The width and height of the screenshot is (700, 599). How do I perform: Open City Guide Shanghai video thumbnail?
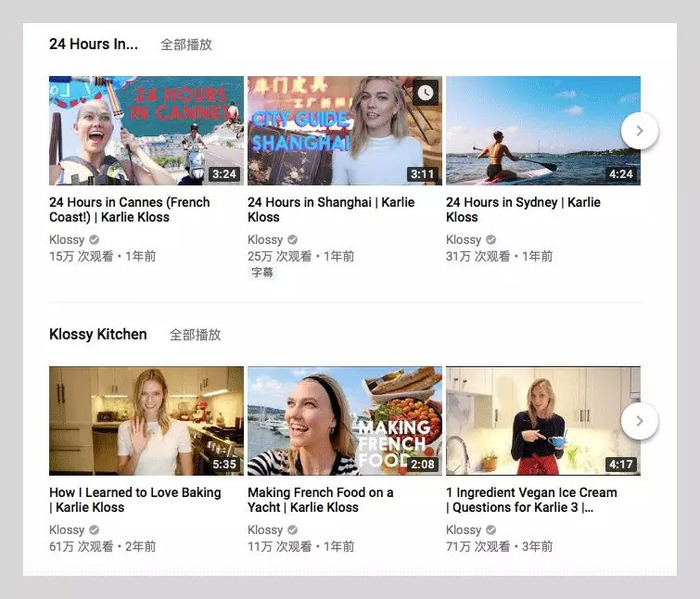[345, 131]
